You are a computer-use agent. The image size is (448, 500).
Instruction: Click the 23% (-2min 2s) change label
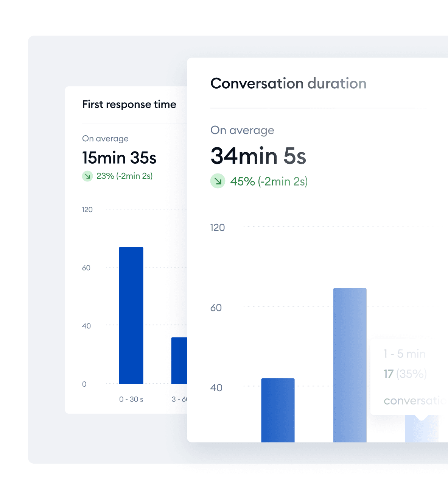[124, 176]
